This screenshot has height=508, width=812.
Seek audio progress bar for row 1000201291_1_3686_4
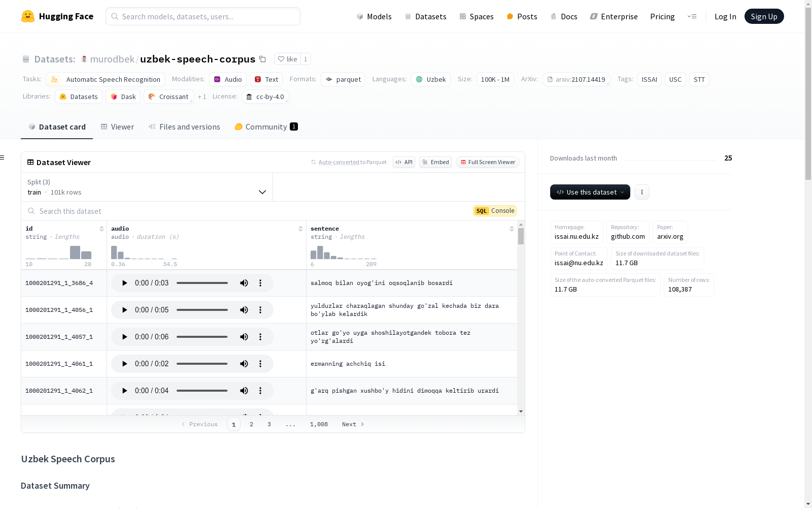click(202, 283)
